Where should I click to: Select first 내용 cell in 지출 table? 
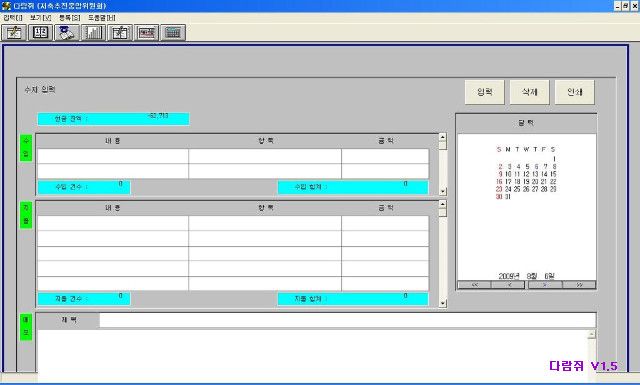[x=113, y=223]
